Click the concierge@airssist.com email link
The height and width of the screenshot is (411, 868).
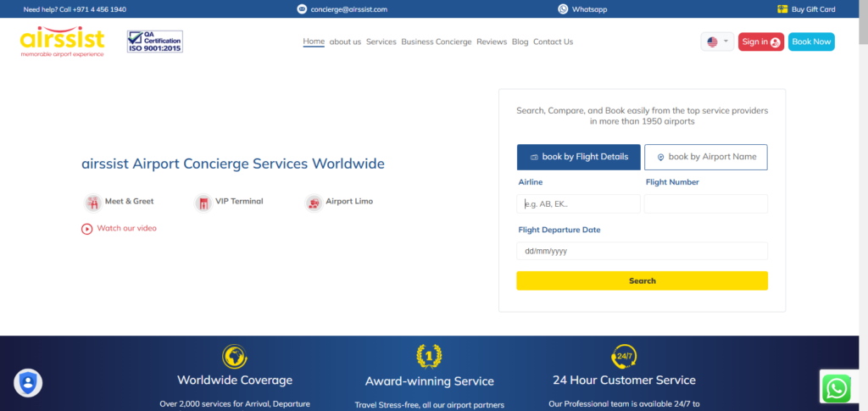coord(349,9)
